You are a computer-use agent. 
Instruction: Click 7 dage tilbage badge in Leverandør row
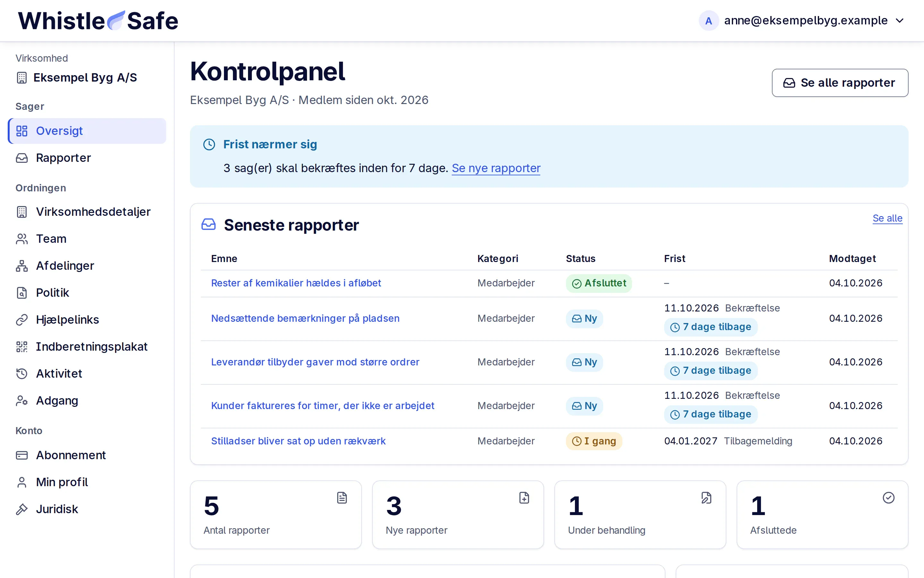tap(711, 371)
